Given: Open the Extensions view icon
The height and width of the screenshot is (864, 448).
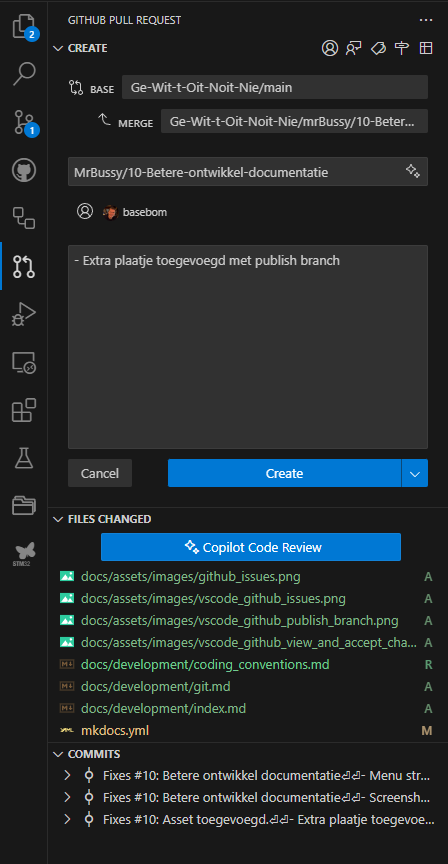Looking at the screenshot, I should tap(24, 410).
